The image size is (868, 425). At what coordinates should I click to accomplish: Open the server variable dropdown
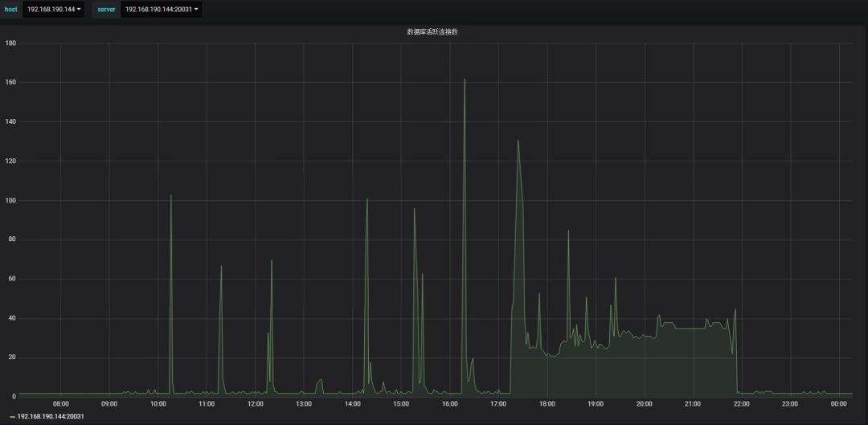point(161,10)
